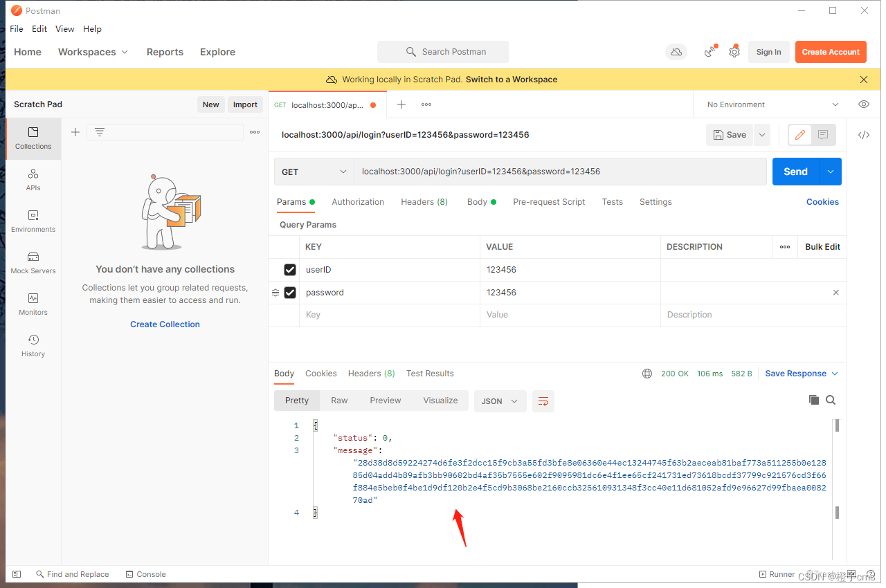Switch to the request Body tab
This screenshot has height=588, width=886.
click(482, 202)
